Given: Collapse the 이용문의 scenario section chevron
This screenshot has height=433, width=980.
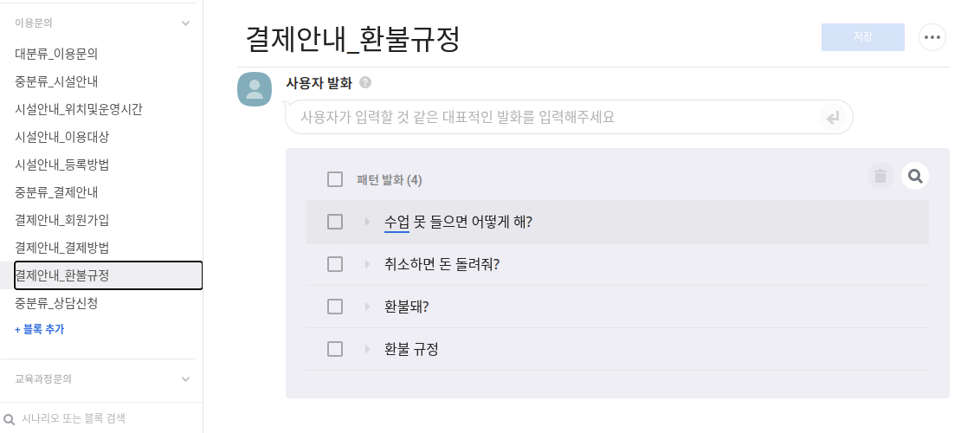Looking at the screenshot, I should pos(185,23).
